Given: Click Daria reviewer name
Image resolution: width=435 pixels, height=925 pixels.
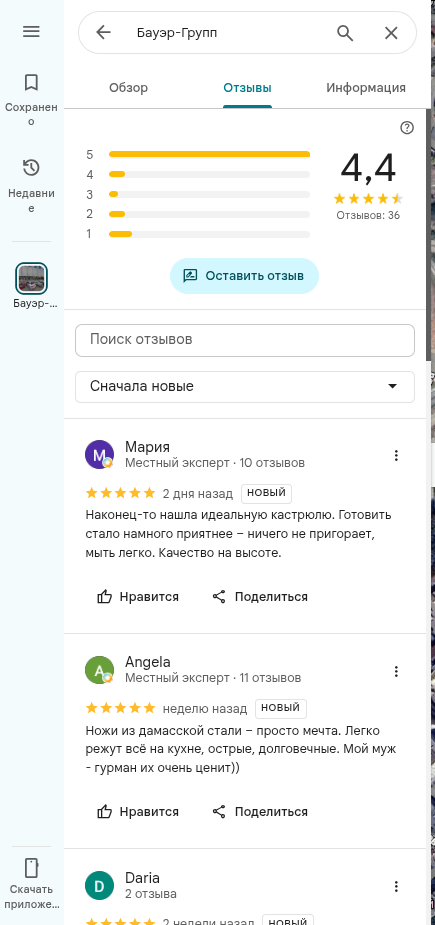Looking at the screenshot, I should [142, 878].
